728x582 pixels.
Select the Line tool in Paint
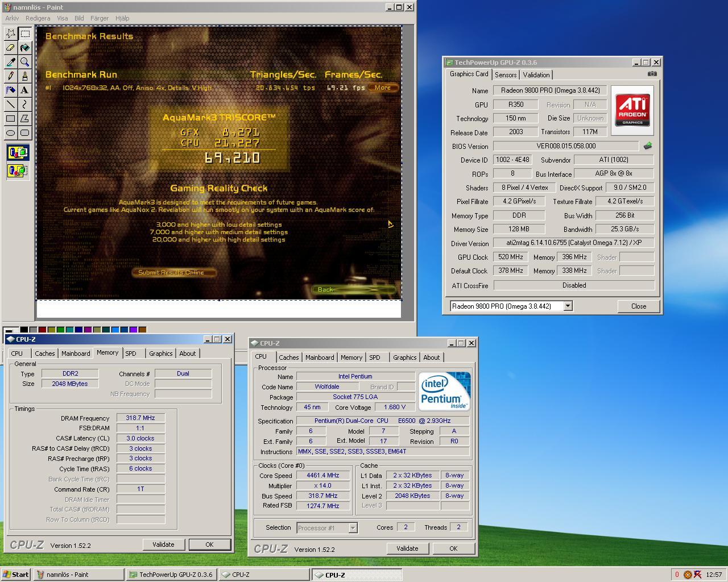pos(11,105)
